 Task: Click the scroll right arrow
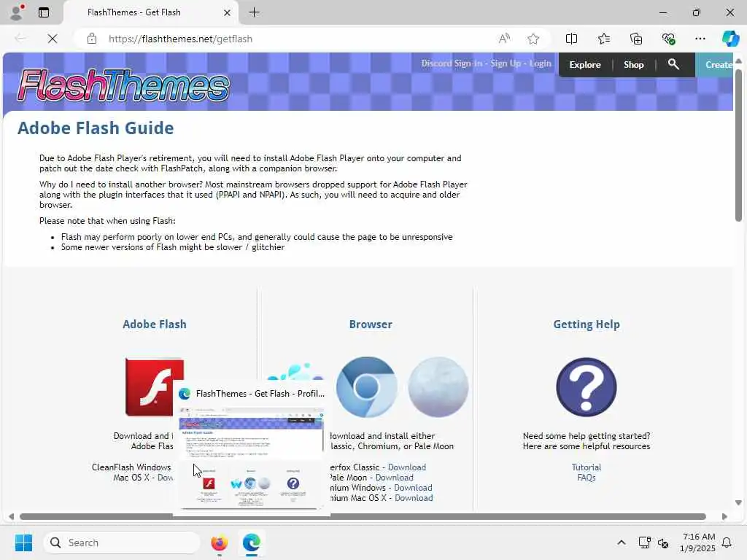pyautogui.click(x=724, y=517)
